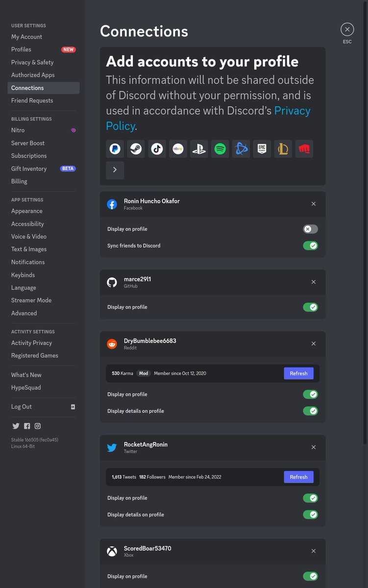Go to Privacy & Safety settings
368x588 pixels.
click(x=44, y=62)
